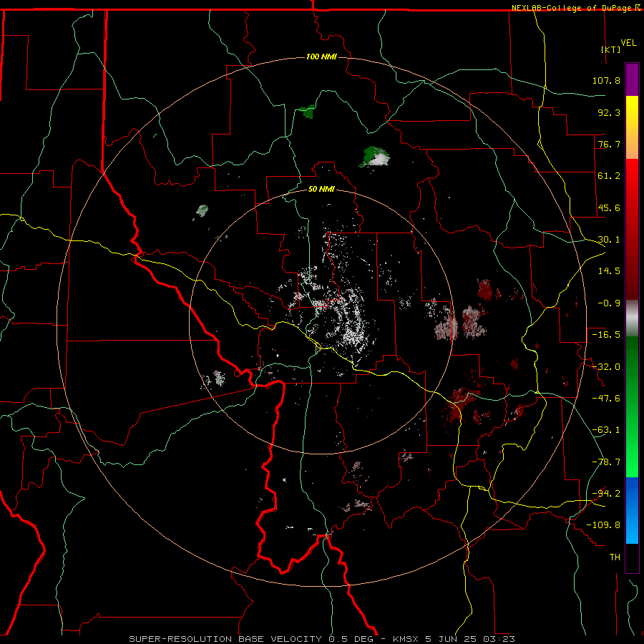Click the 03:23 timestamp in caption
The image size is (644, 644).
500,639
